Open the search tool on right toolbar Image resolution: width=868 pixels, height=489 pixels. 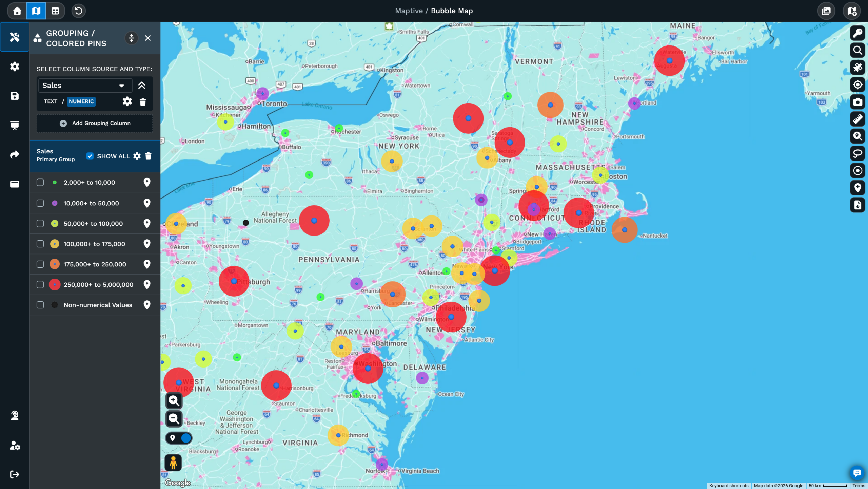pyautogui.click(x=858, y=50)
